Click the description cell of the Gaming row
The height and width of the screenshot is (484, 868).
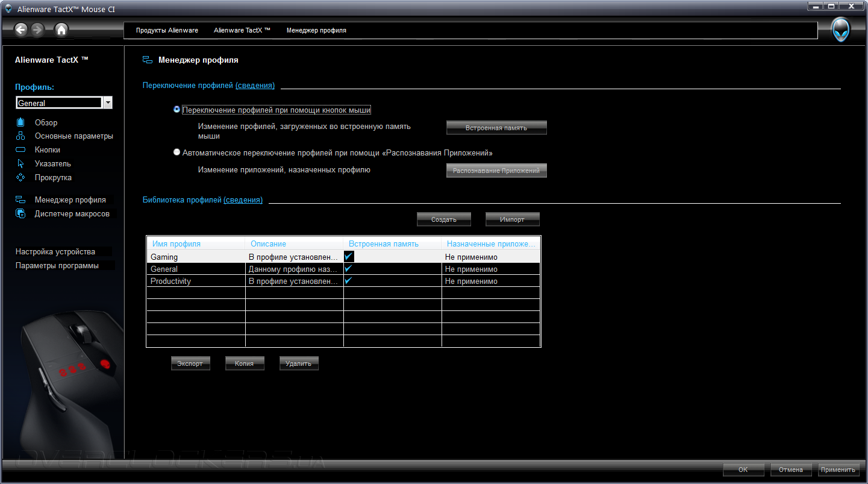[295, 257]
